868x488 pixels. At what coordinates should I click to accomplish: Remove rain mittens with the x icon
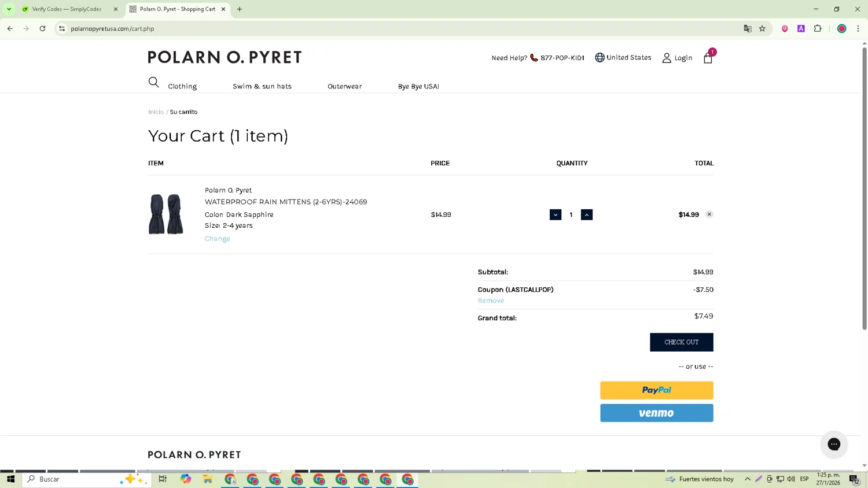pos(709,215)
